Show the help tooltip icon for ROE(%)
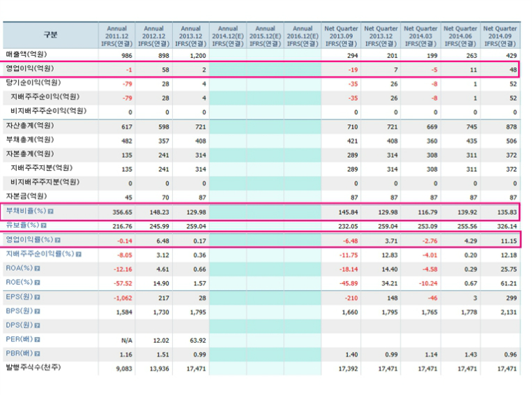 pyautogui.click(x=37, y=283)
